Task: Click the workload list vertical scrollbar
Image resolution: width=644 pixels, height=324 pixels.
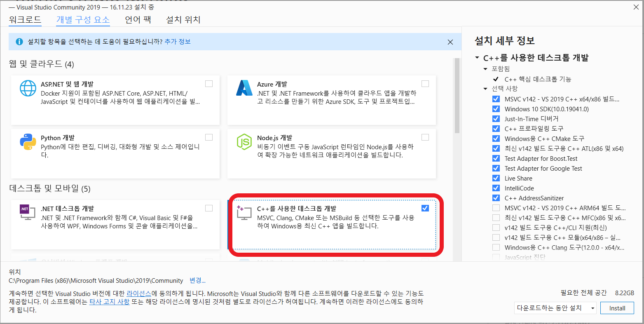Action: tap(457, 96)
